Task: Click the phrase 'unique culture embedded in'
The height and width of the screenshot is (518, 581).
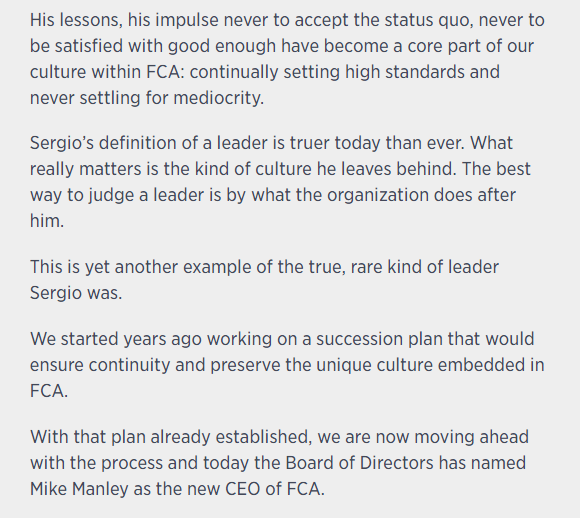Action: [x=430, y=365]
